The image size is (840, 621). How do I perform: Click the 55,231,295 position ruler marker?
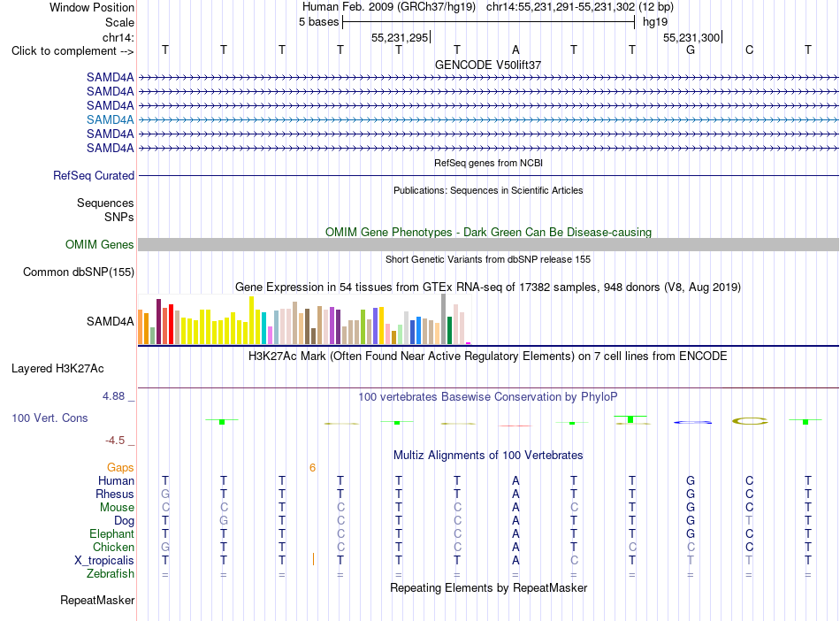401,37
